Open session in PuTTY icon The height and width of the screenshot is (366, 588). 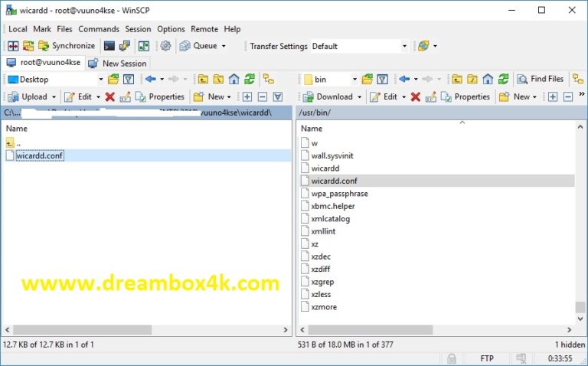(x=125, y=46)
